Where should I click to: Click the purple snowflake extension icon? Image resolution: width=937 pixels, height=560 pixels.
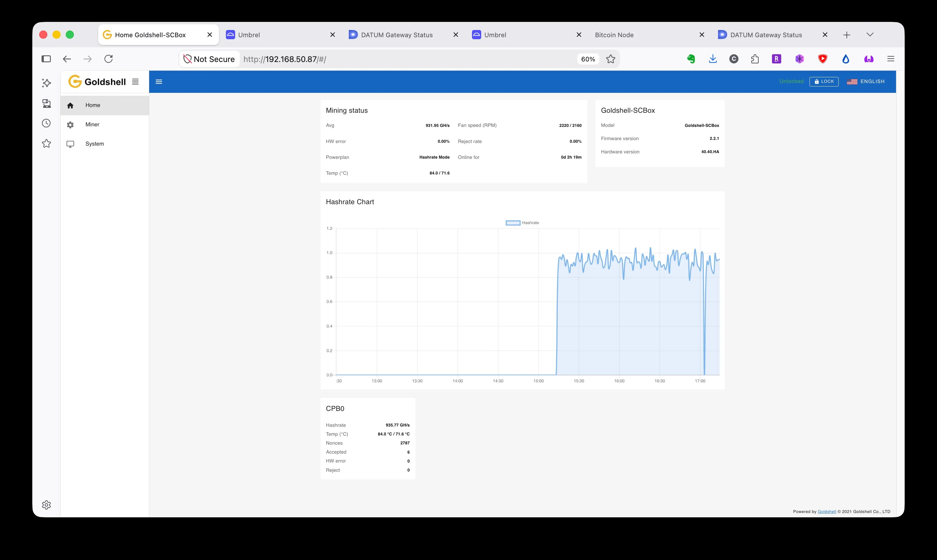pos(799,59)
